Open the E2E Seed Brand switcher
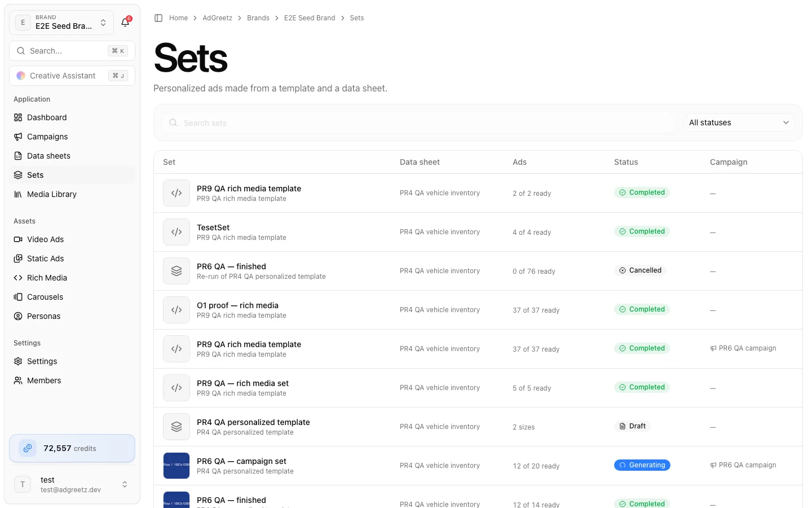The image size is (812, 508). [x=61, y=23]
